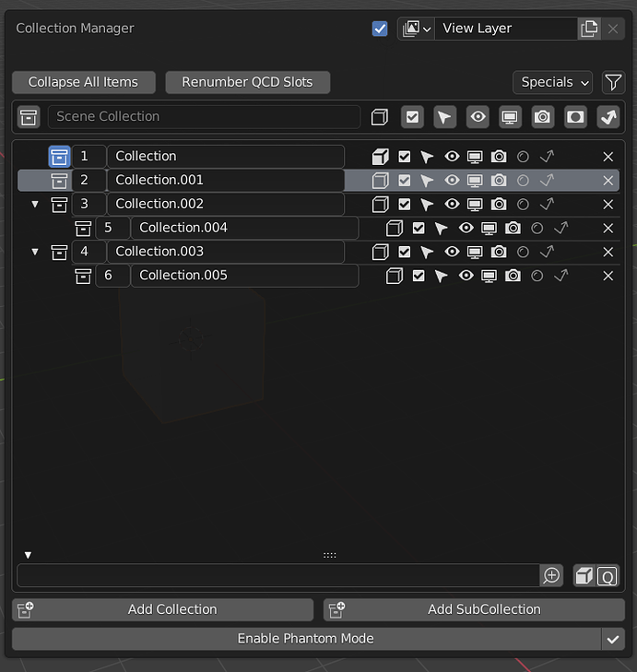Toggle render camera for Collection.005
The height and width of the screenshot is (672, 637).
click(513, 276)
